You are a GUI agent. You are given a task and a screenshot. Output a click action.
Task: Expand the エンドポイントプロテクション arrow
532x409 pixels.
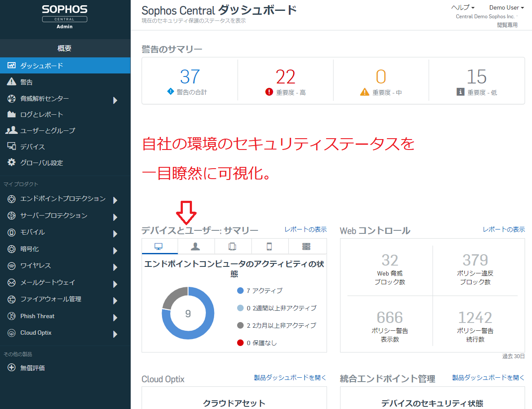coord(115,200)
